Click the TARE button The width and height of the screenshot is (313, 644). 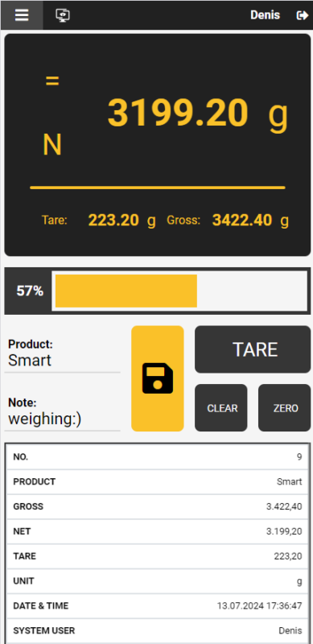[253, 349]
